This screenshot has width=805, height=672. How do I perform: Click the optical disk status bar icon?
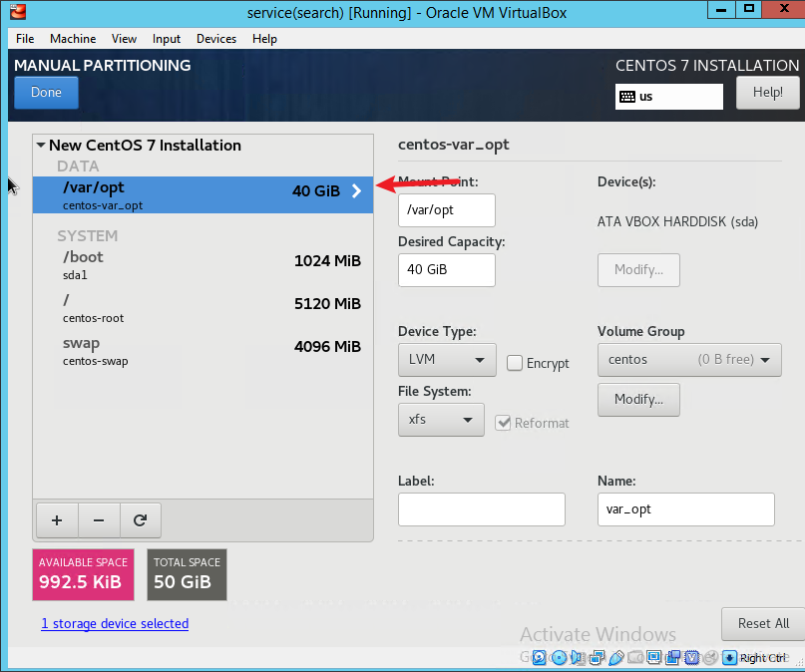[x=560, y=658]
